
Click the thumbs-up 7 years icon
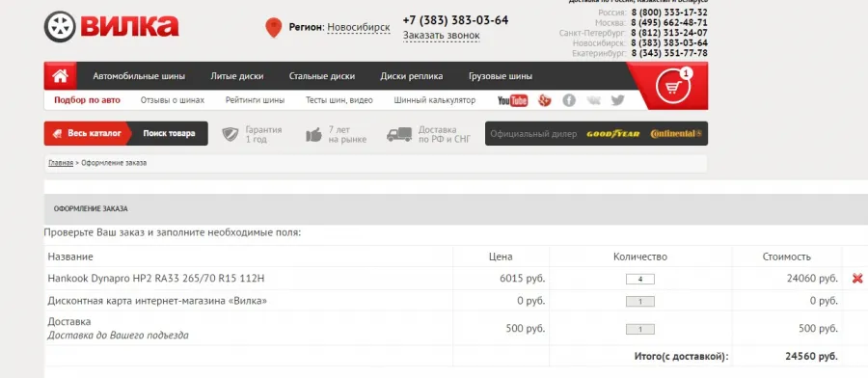[x=313, y=134]
